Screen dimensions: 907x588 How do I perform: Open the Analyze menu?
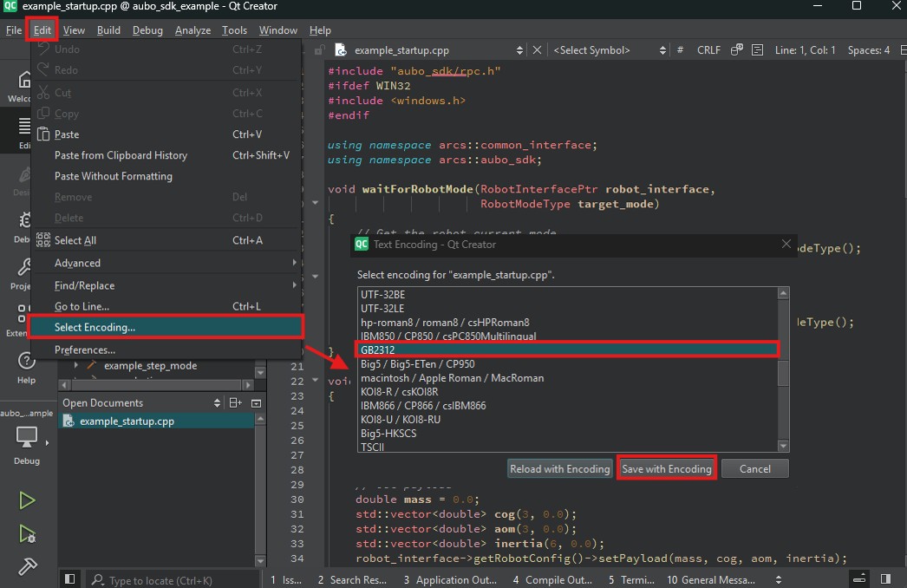[192, 30]
